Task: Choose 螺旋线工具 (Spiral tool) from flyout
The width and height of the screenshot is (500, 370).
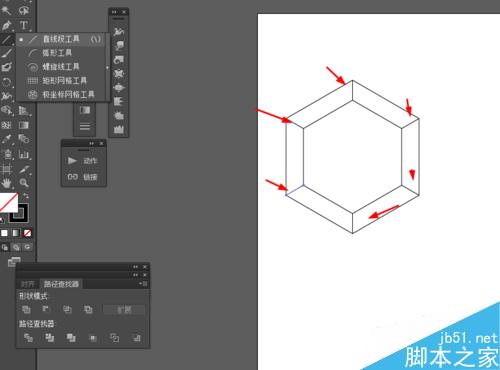Action: pos(61,67)
